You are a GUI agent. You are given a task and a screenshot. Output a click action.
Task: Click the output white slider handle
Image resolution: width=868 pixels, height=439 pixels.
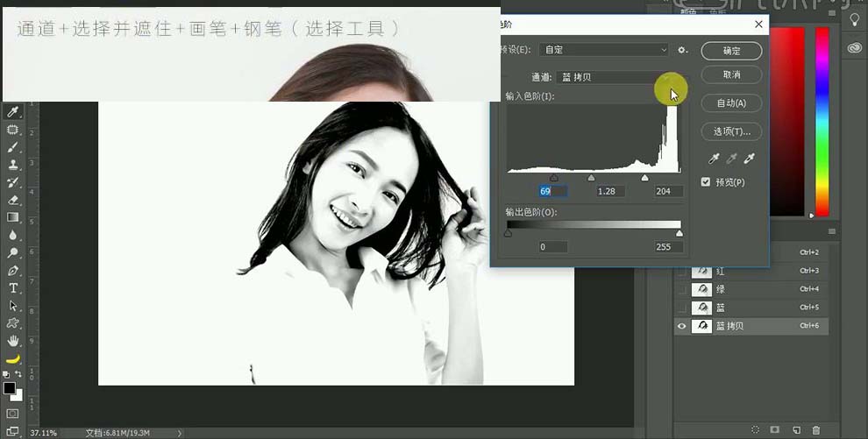(679, 233)
